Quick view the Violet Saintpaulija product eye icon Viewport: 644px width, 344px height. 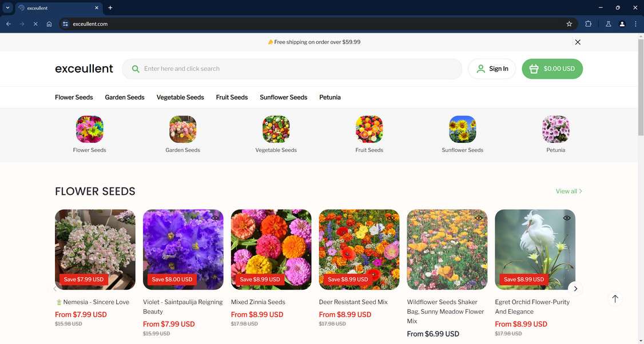215,218
